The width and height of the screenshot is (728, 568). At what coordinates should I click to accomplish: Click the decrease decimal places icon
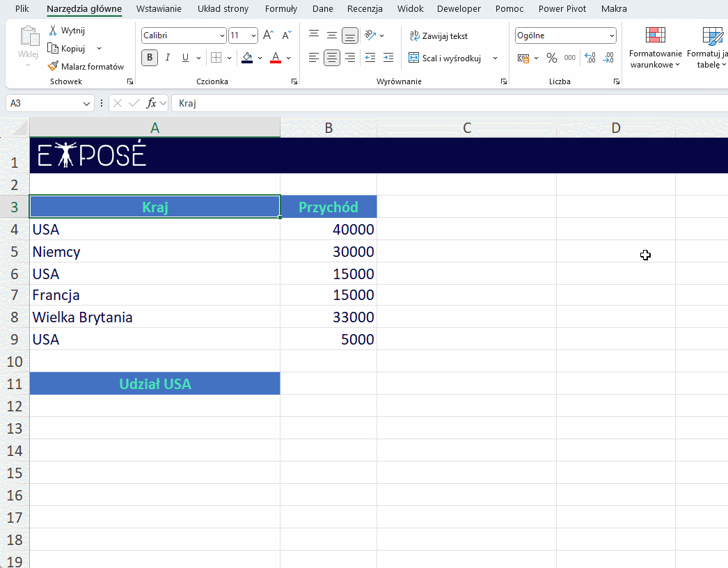(x=608, y=58)
